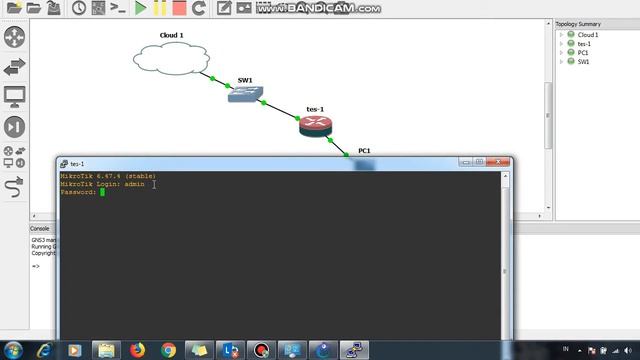The width and height of the screenshot is (640, 360).
Task: Browse end devices monitor icon
Action: click(x=15, y=97)
